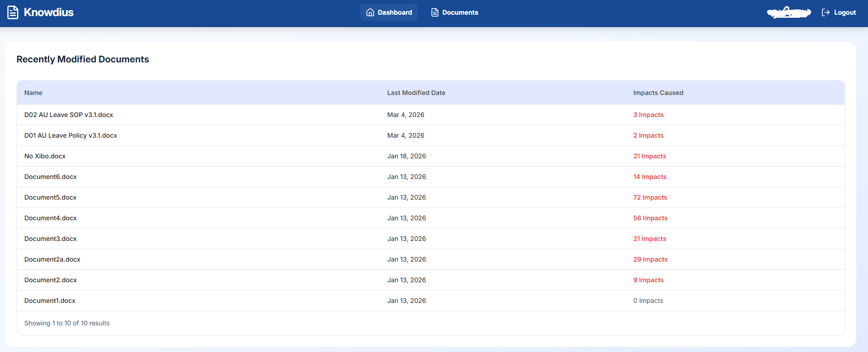
Task: Open the Dashboard tab
Action: click(389, 12)
